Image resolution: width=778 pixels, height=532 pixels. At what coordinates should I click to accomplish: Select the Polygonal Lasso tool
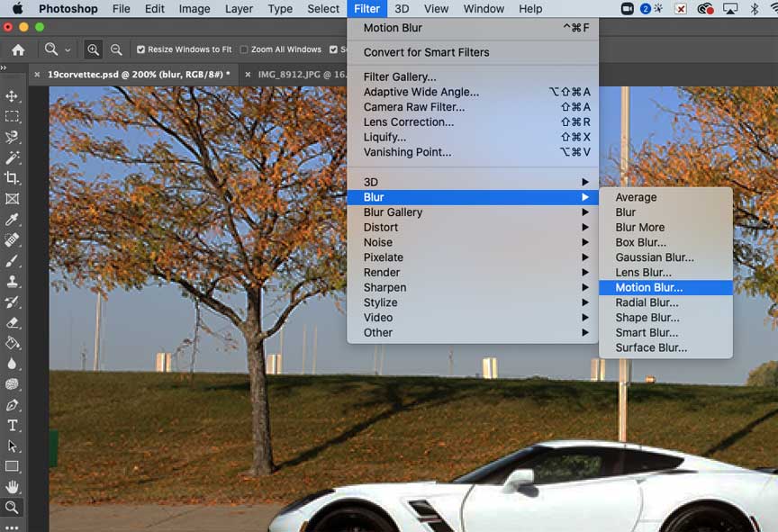click(x=12, y=137)
